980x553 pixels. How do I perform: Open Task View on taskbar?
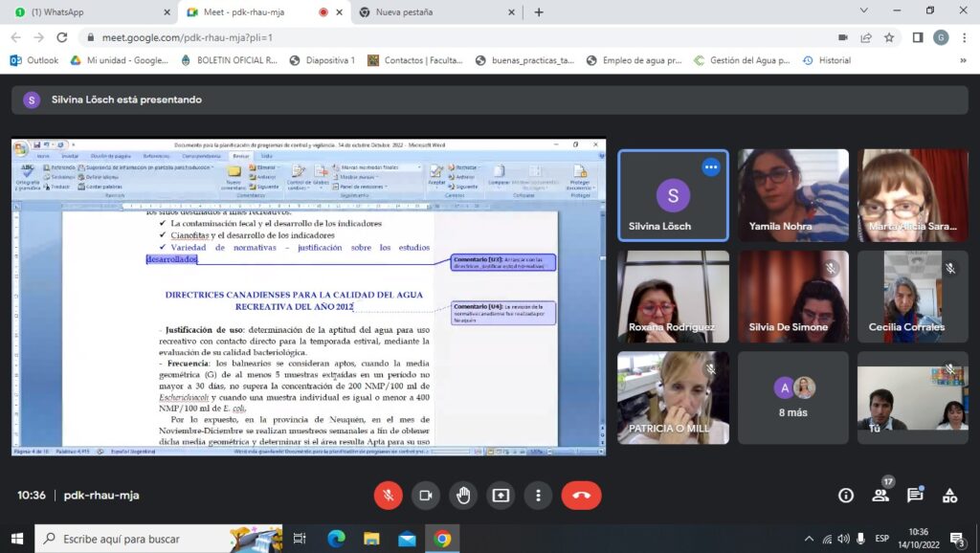point(300,538)
